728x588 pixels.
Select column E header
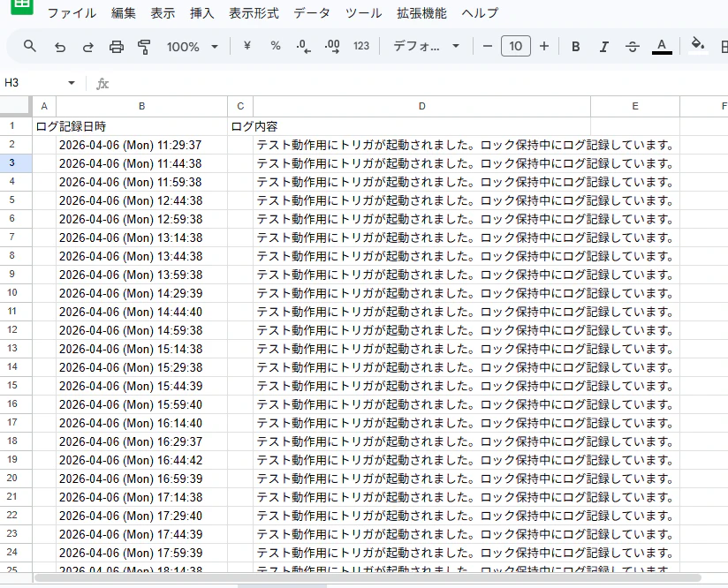point(635,106)
